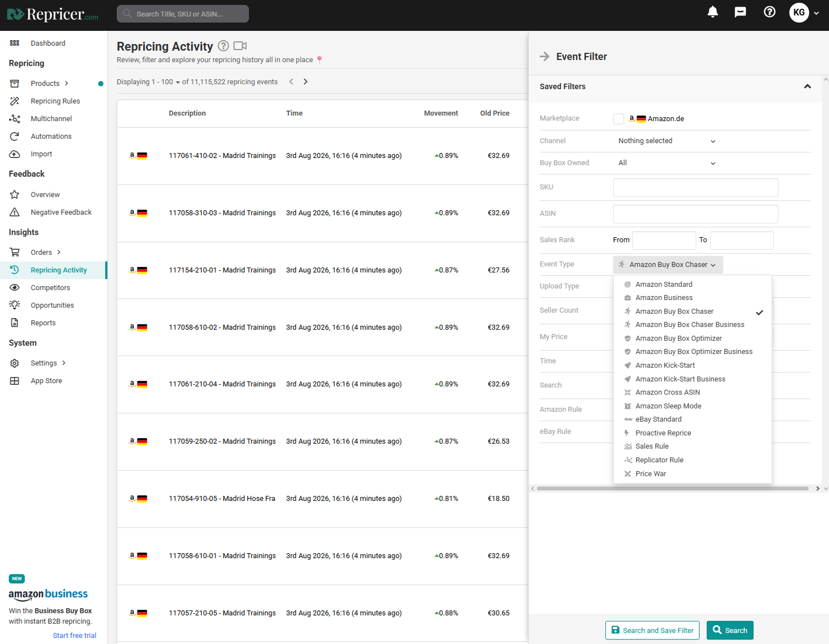Open the help question mark in top bar
This screenshot has height=644, width=829.
770,12
